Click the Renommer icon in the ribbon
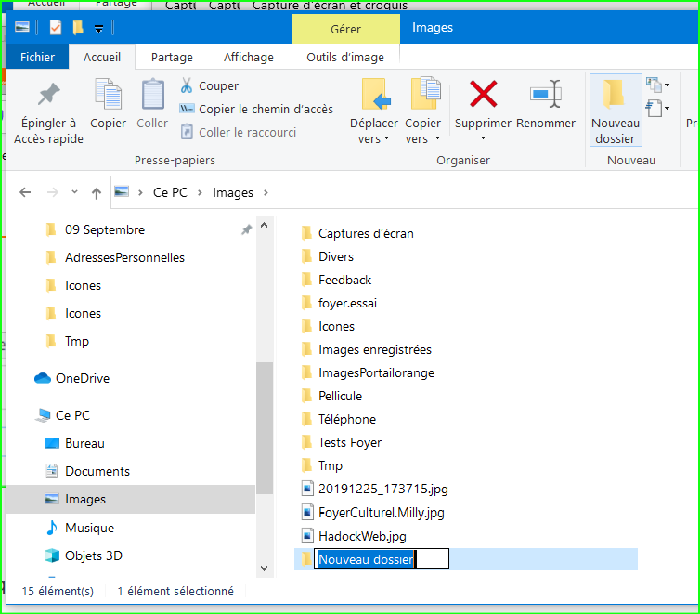The width and height of the screenshot is (700, 614). pyautogui.click(x=545, y=95)
